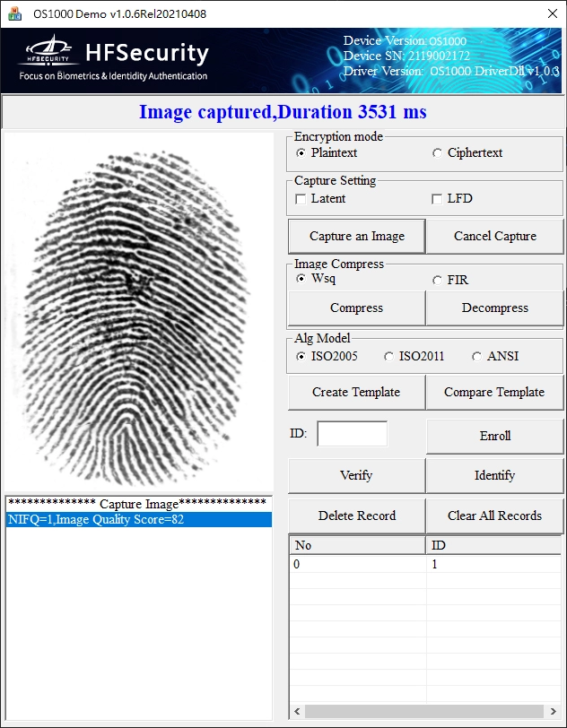Click Delete Record button
This screenshot has width=567, height=728.
356,516
